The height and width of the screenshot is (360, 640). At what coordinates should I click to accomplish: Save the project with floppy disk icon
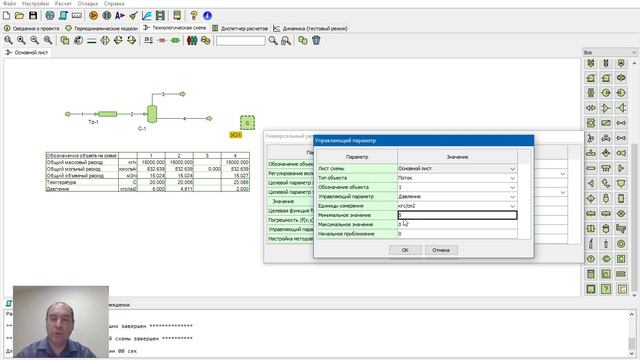click(x=33, y=16)
